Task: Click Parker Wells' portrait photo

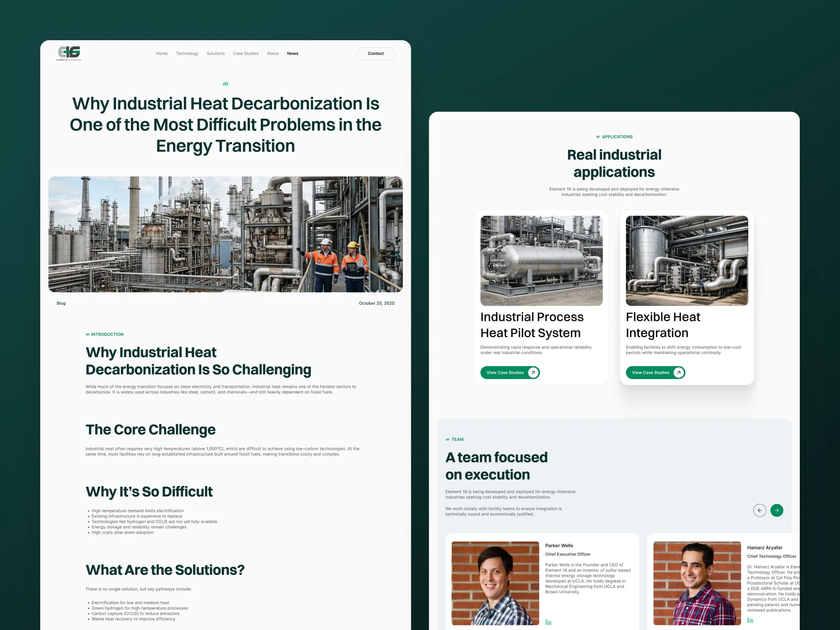Action: click(x=495, y=583)
